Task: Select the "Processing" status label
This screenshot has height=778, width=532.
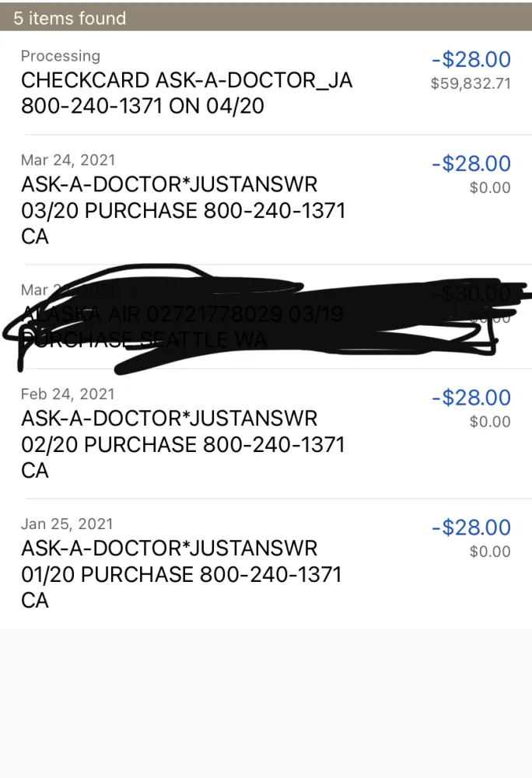Action: 61,56
